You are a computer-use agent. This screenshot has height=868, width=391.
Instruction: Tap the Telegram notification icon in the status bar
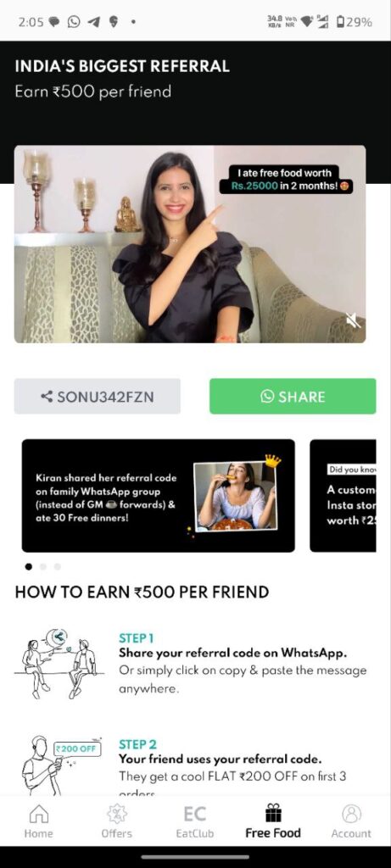pos(94,22)
